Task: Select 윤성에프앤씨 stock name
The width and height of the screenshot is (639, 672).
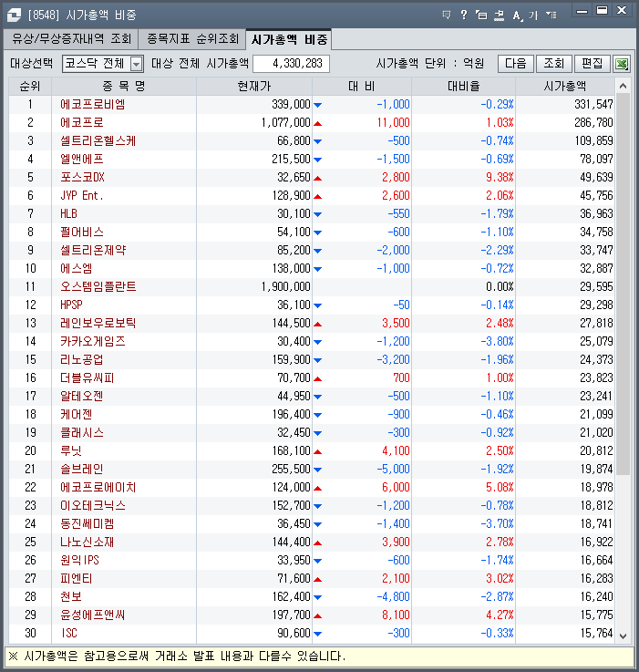Action: pyautogui.click(x=93, y=615)
